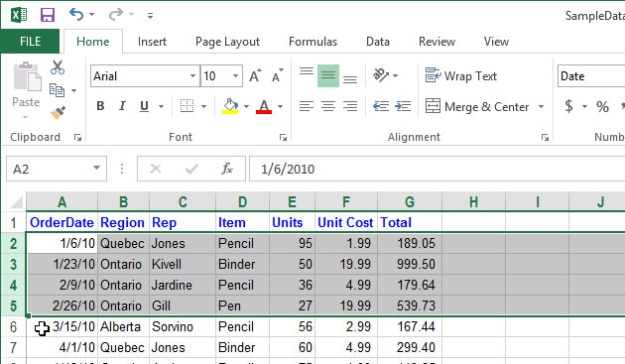The width and height of the screenshot is (625, 364).
Task: Align text right
Action: [x=350, y=106]
